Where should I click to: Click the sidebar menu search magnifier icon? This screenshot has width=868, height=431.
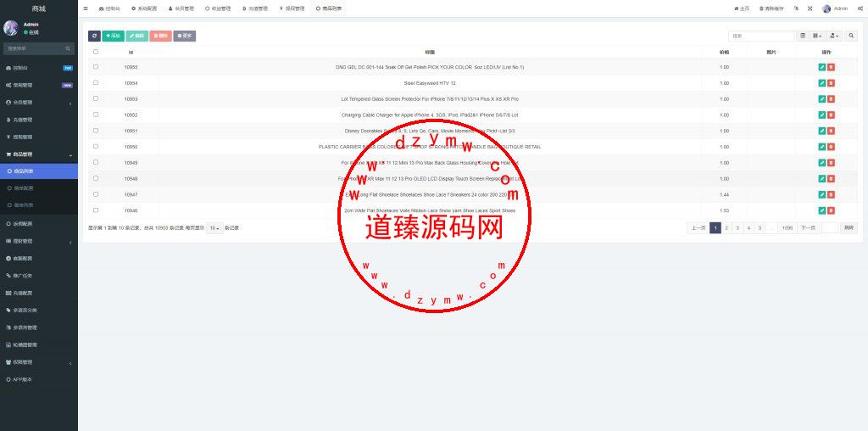[68, 48]
